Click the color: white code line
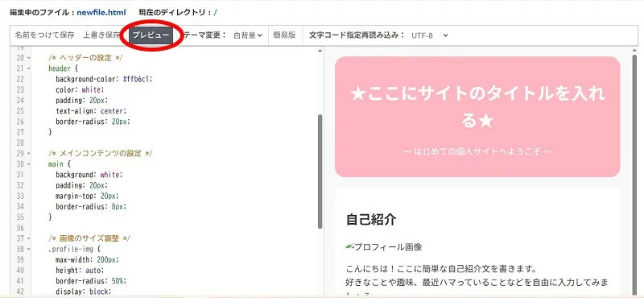The width and height of the screenshot is (644, 298). coord(80,89)
